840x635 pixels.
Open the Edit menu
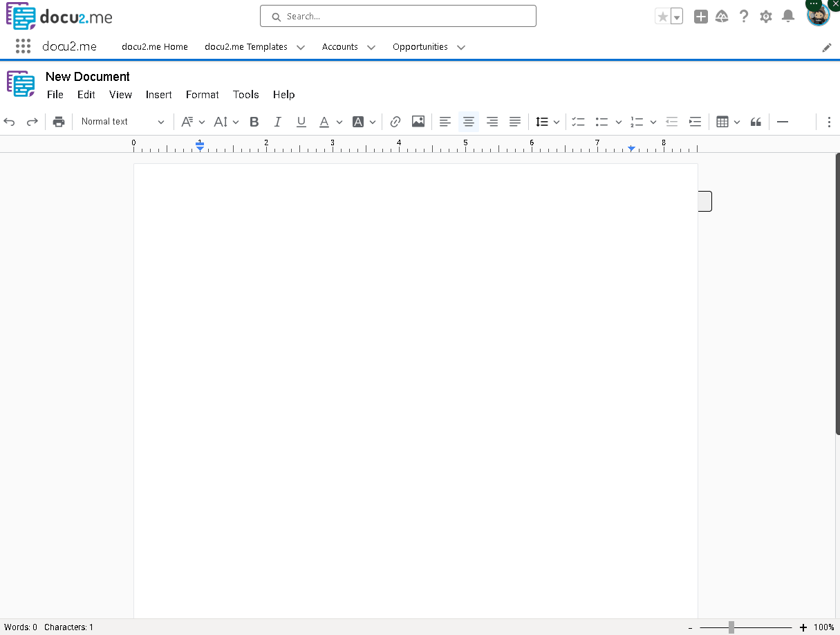(x=86, y=95)
